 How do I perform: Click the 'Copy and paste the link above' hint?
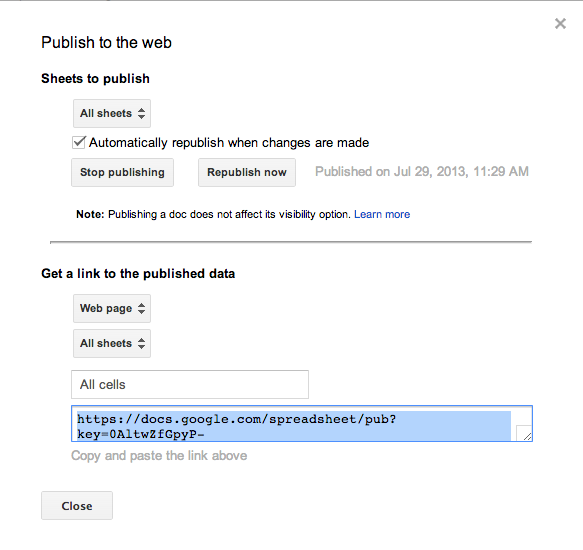[x=159, y=456]
